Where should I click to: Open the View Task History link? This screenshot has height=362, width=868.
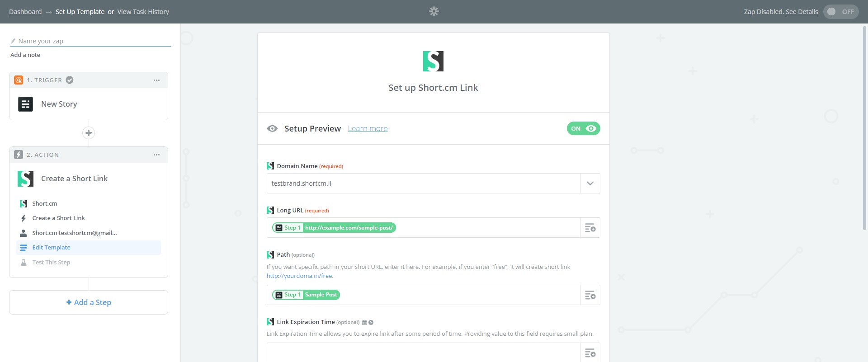pyautogui.click(x=143, y=12)
